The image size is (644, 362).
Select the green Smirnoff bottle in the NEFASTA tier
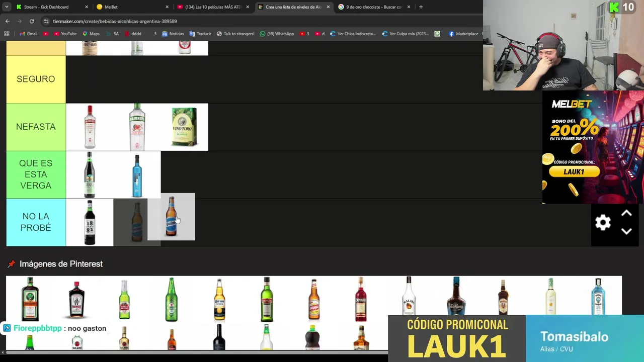pyautogui.click(x=137, y=127)
